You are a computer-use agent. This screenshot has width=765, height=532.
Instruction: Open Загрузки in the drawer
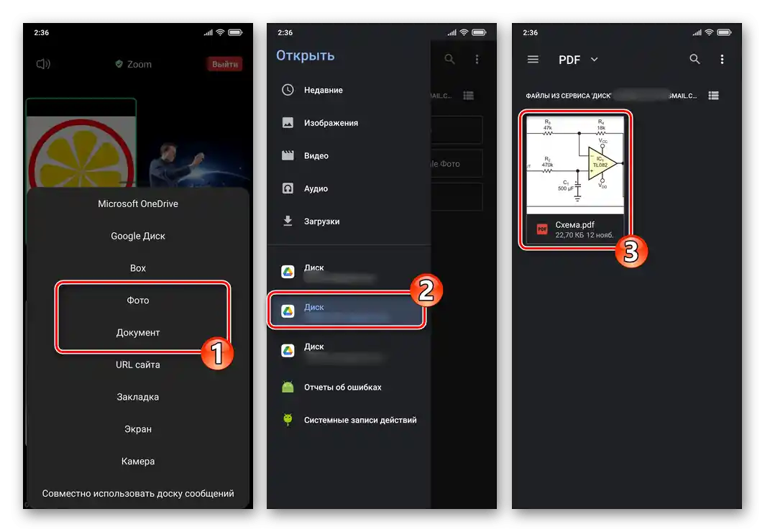[x=349, y=221]
